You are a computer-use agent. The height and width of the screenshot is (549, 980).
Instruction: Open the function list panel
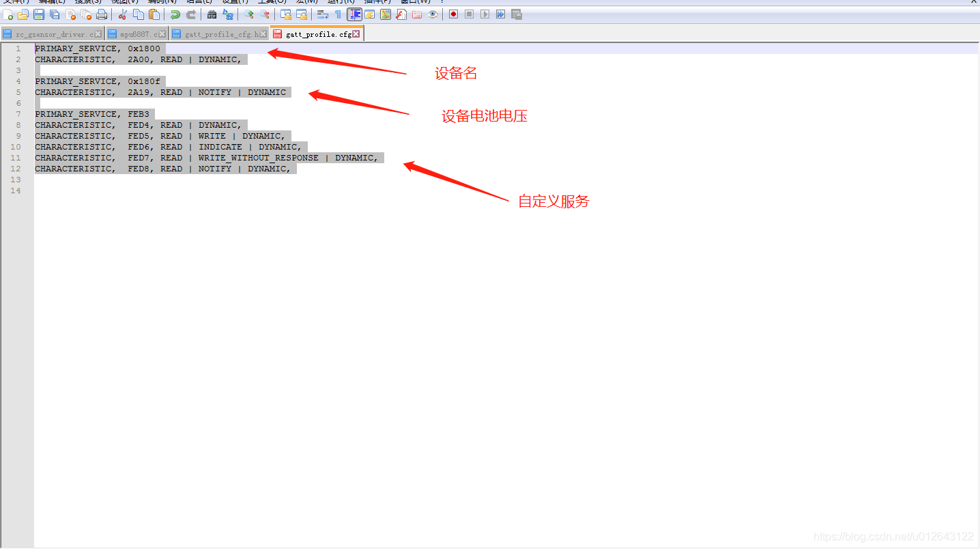pos(401,14)
